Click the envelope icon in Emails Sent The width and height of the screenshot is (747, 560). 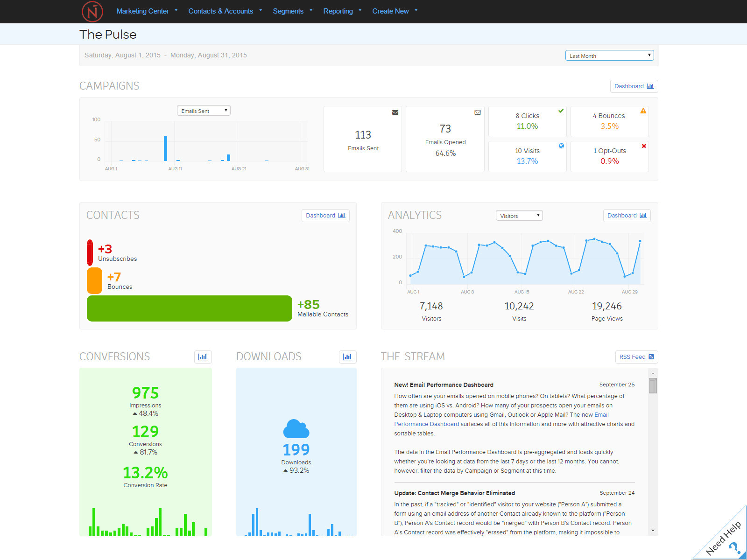[395, 112]
